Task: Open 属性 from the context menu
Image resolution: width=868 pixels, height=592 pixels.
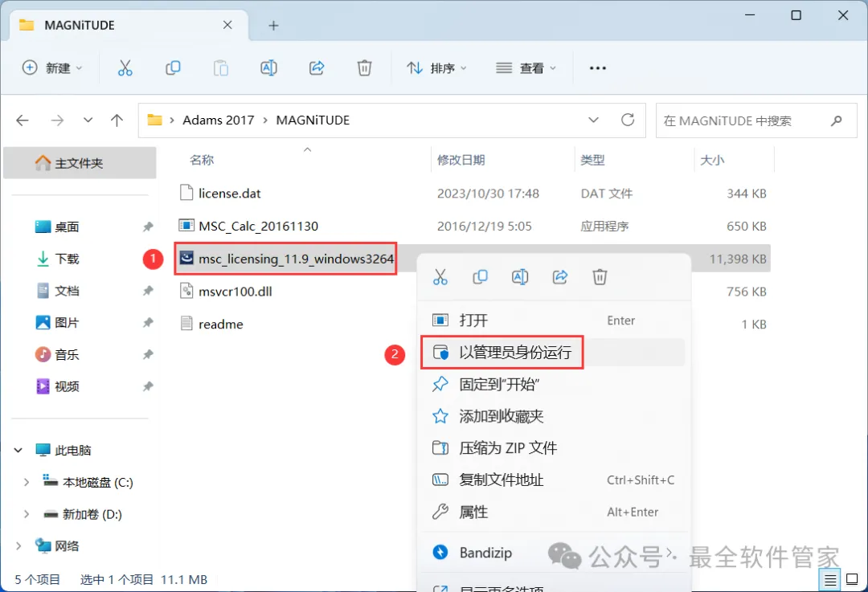Action: [x=554, y=512]
